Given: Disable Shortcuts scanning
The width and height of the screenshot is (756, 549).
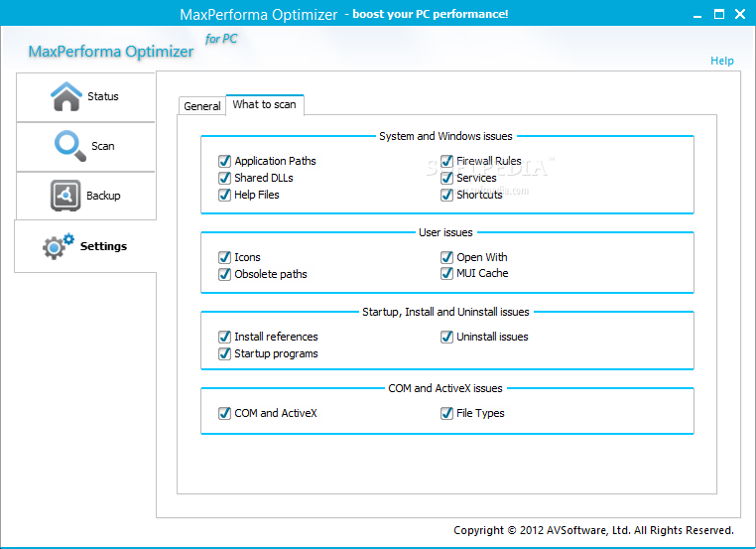Looking at the screenshot, I should point(446,195).
